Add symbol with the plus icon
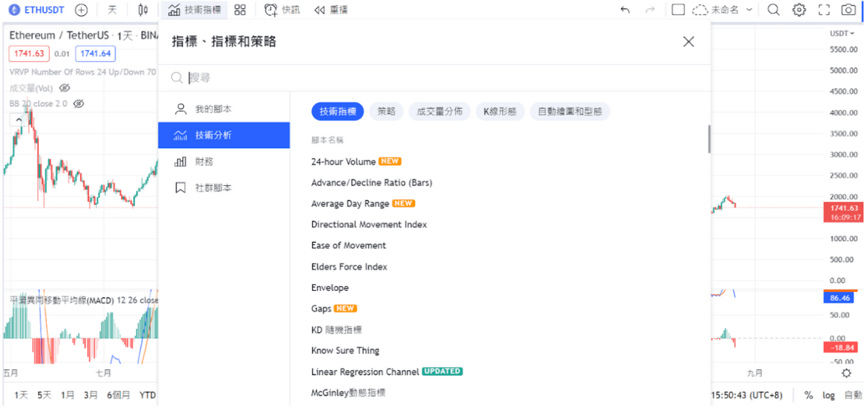Screen dimensions: 868x408 tap(81, 10)
